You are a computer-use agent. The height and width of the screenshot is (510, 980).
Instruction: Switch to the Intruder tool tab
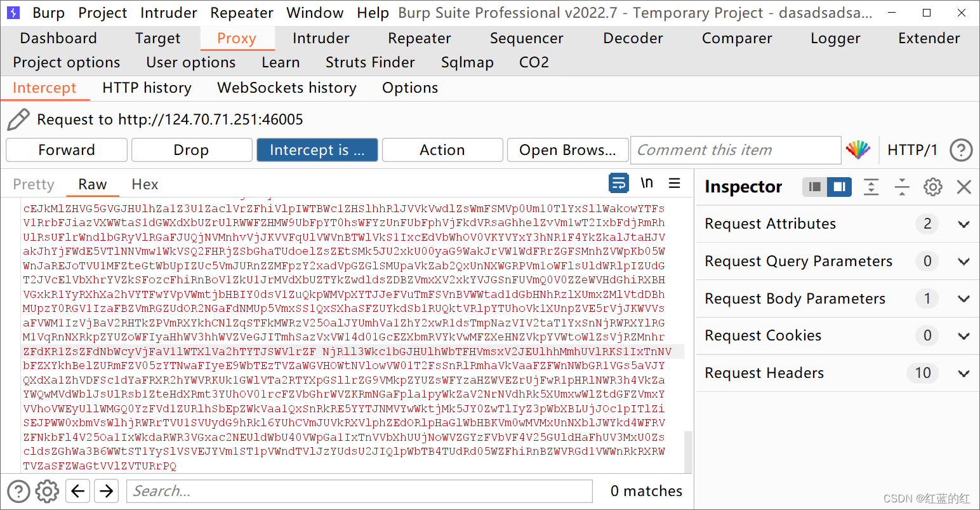pyautogui.click(x=321, y=38)
